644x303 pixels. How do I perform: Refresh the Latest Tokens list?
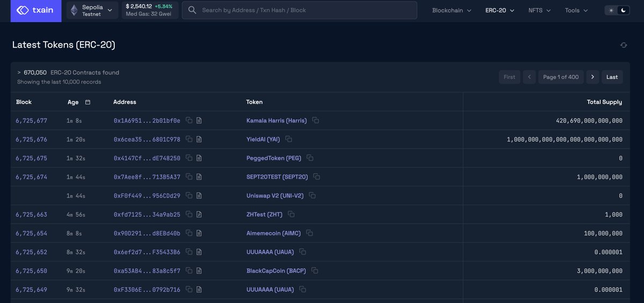point(624,45)
